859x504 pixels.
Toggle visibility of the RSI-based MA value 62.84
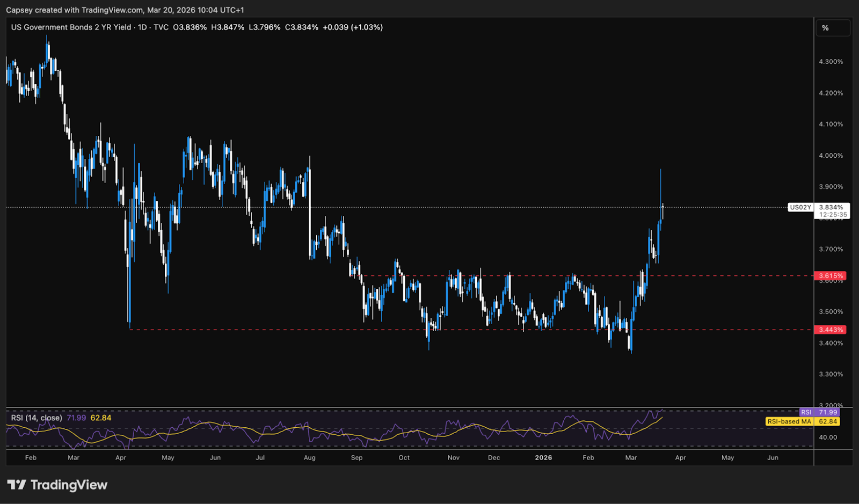pos(100,417)
